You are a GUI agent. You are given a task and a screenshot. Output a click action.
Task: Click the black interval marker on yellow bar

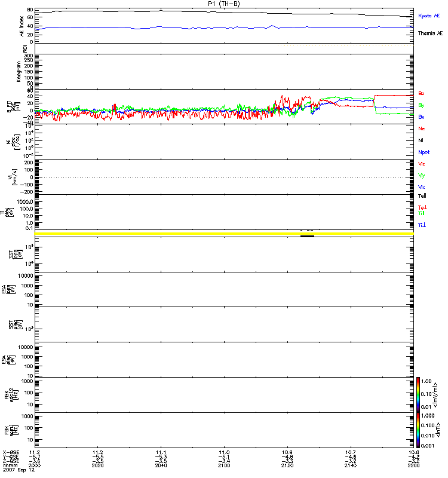point(307,236)
